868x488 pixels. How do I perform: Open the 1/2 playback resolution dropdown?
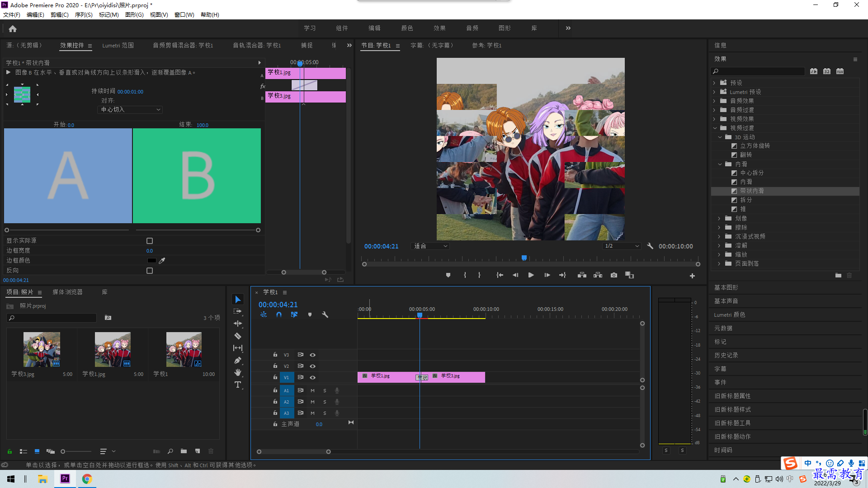pyautogui.click(x=622, y=246)
